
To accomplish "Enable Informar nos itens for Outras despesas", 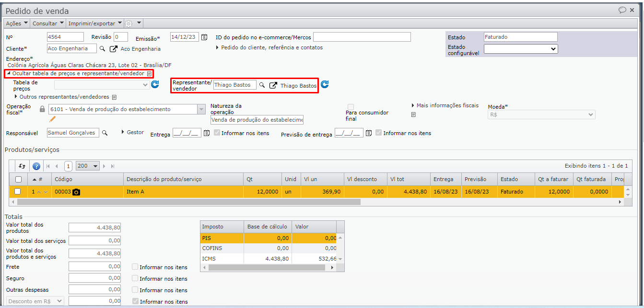I will (x=135, y=290).
